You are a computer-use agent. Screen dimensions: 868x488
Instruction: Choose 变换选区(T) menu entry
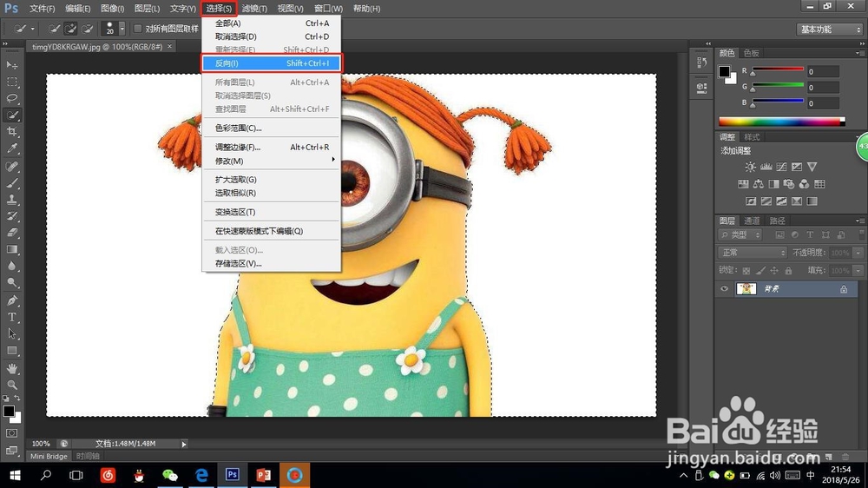[271, 212]
